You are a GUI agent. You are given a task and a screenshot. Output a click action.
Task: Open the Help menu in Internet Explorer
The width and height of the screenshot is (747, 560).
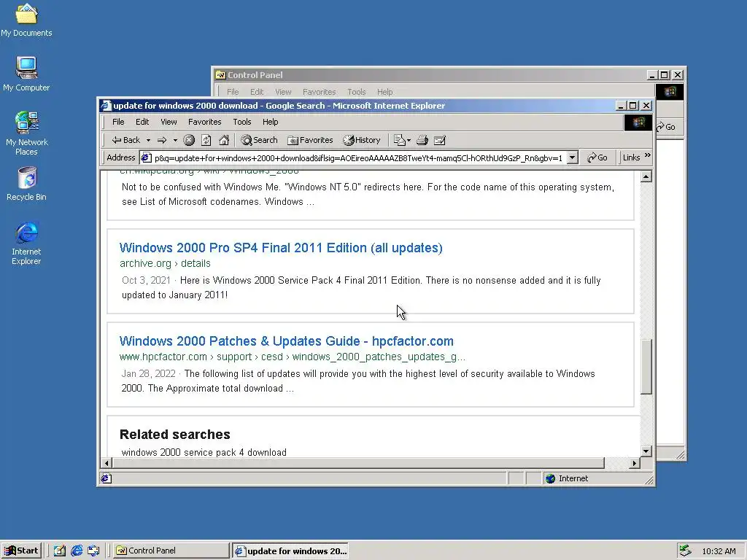270,122
